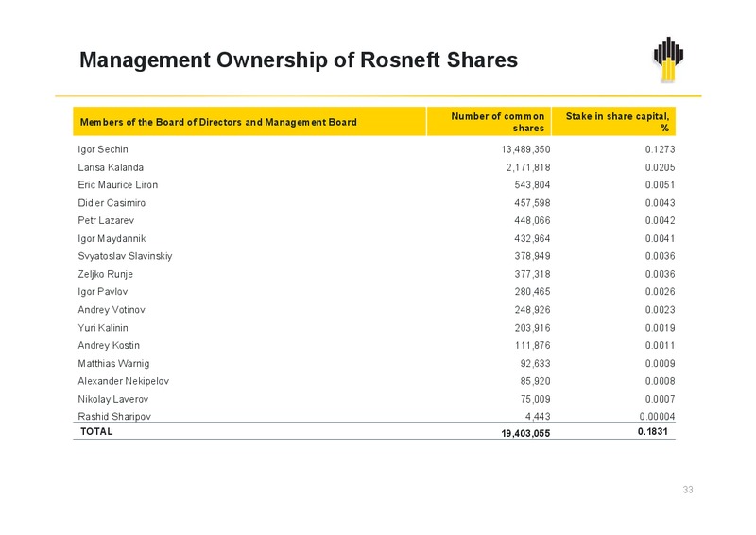Select stake value 0.1273
The image size is (756, 535).
660,149
